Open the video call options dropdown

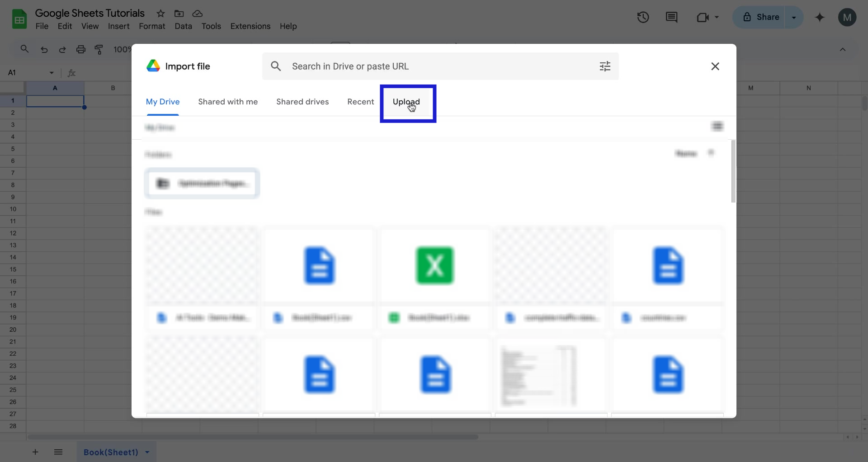click(x=717, y=17)
